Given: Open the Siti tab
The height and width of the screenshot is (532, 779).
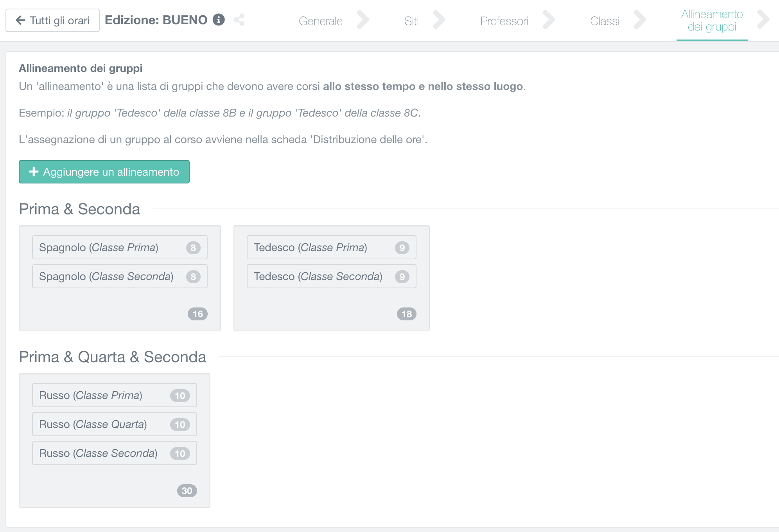Looking at the screenshot, I should point(411,21).
